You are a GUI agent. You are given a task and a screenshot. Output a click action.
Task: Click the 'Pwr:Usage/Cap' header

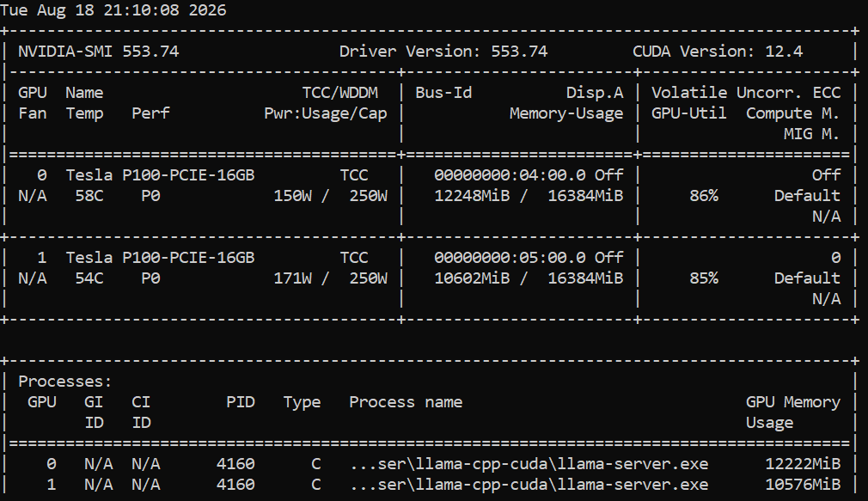coord(326,113)
